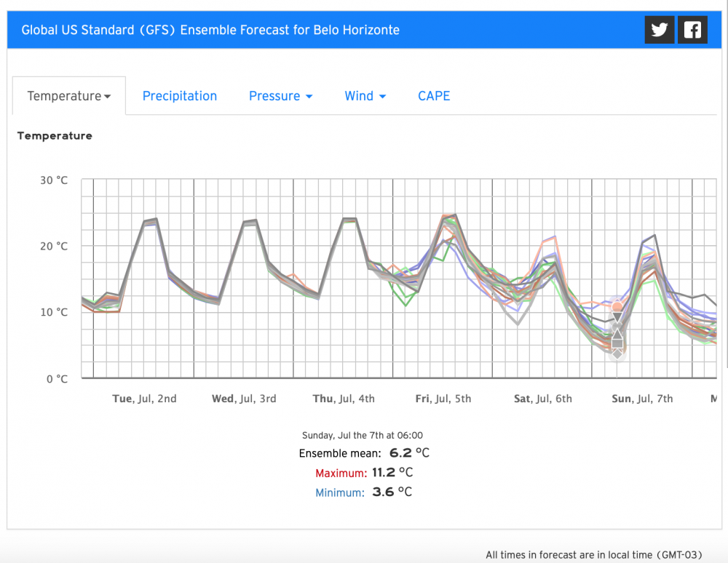The height and width of the screenshot is (563, 728).
Task: Click the 30 °C y-axis label
Action: coord(53,180)
